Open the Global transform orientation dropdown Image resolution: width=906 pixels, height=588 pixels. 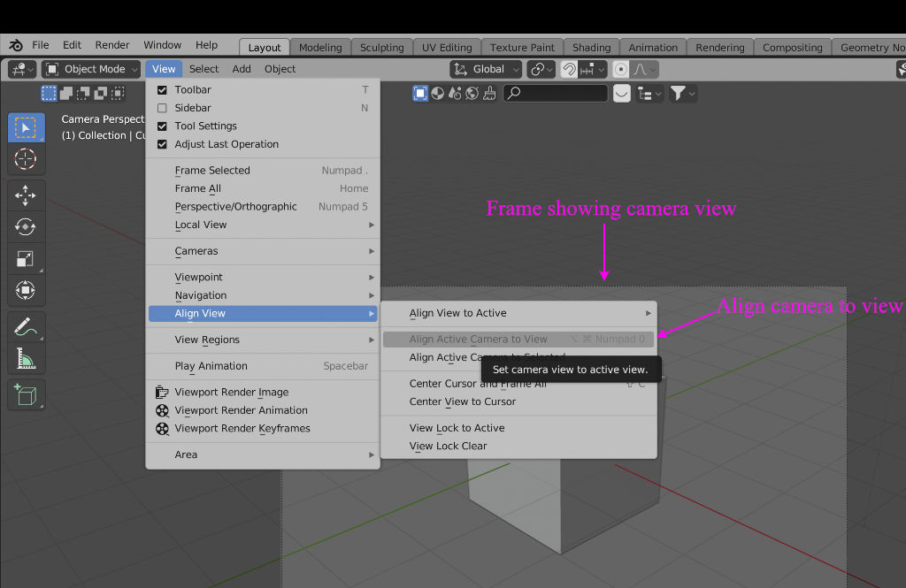(486, 69)
